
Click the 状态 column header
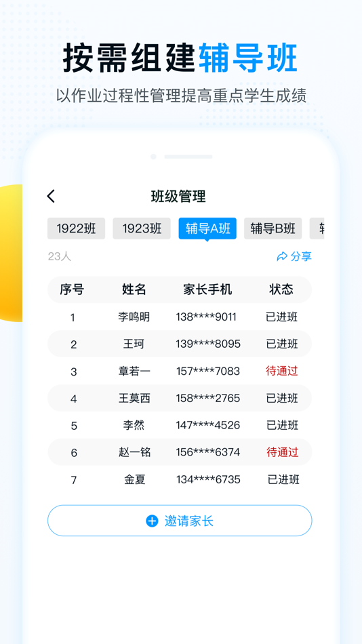pyautogui.click(x=281, y=289)
